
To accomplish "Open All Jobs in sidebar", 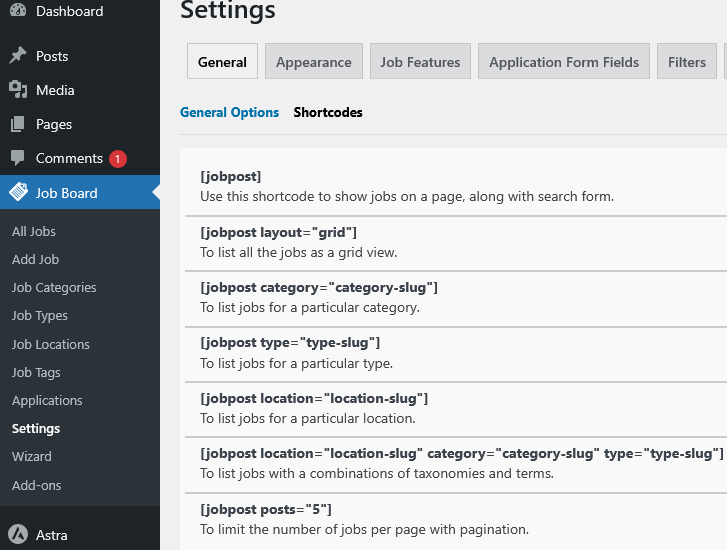I will click(x=34, y=231).
